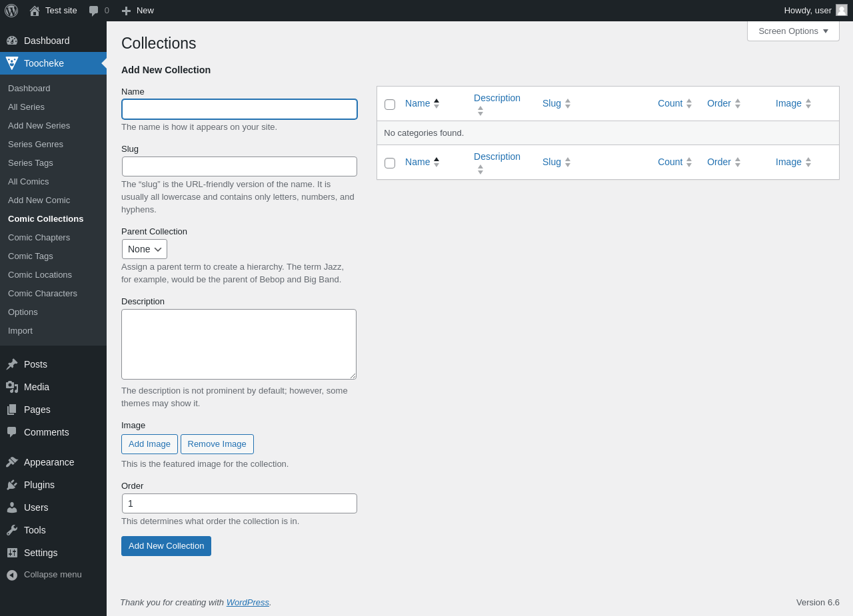
Task: Open Plugins via the plug icon
Action: (12, 485)
